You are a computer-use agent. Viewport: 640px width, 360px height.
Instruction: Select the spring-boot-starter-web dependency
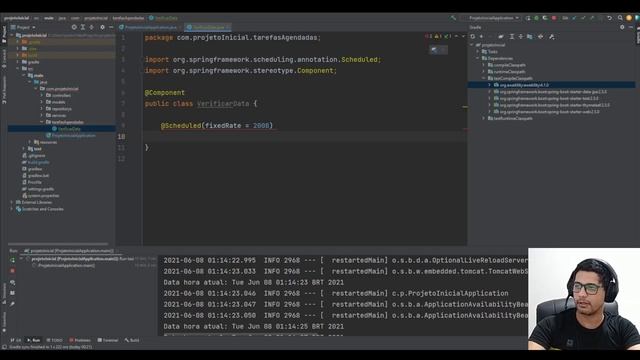click(x=546, y=111)
